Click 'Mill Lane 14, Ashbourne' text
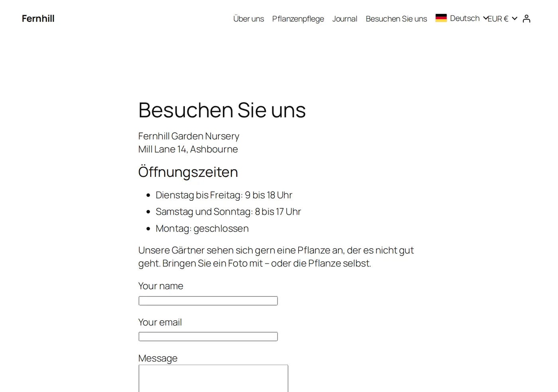 [x=188, y=149]
